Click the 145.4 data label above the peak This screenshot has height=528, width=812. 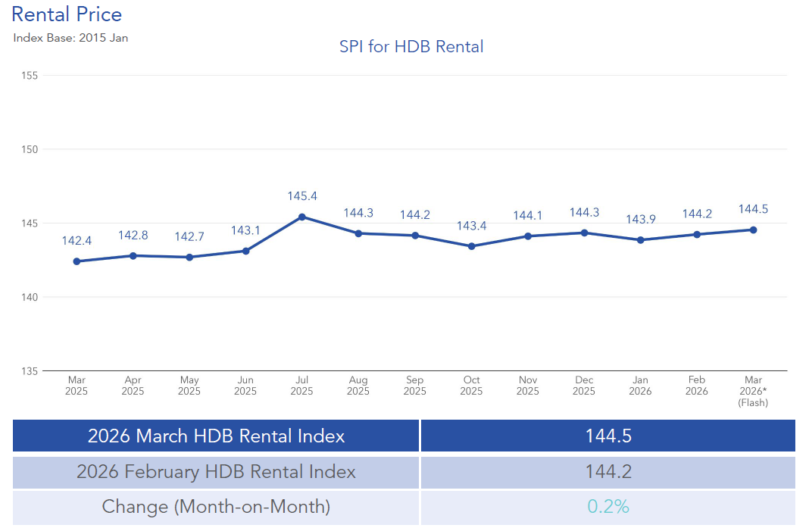click(301, 196)
